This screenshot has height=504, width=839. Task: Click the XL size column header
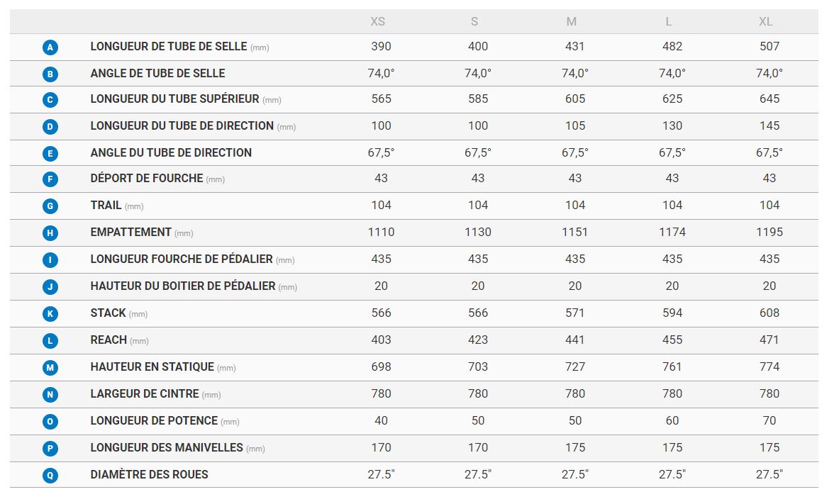766,22
